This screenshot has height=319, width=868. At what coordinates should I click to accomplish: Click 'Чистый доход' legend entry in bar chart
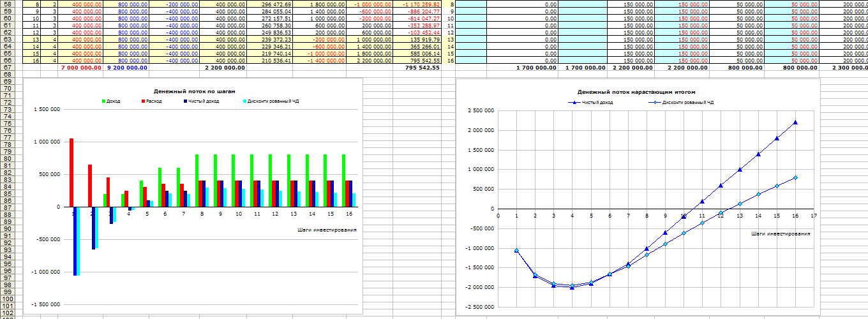pyautogui.click(x=201, y=101)
